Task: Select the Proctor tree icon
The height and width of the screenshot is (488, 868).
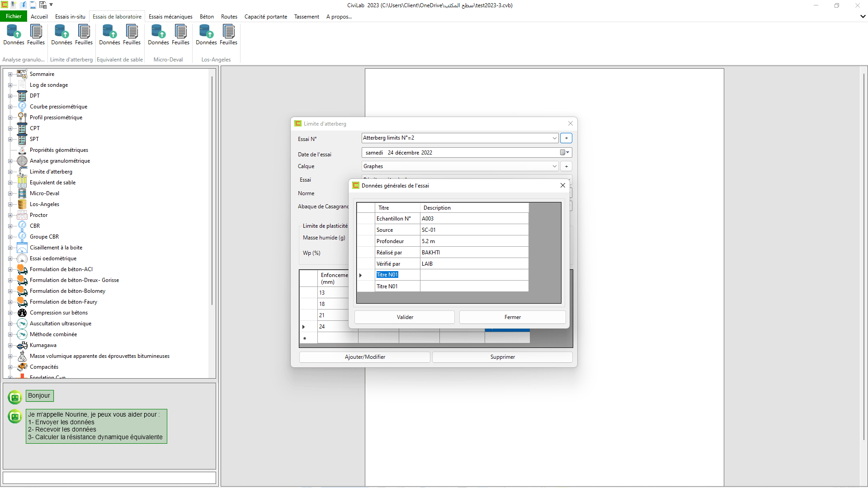Action: [22, 215]
